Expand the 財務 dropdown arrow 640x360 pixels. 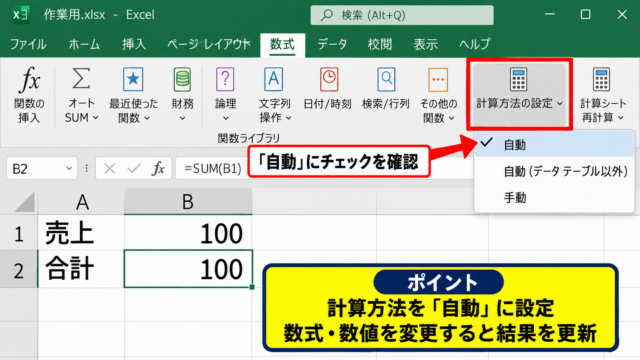[182, 118]
